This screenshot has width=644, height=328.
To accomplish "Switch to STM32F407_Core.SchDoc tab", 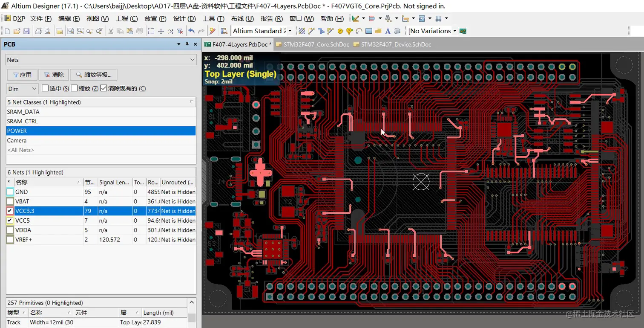I will click(x=313, y=44).
